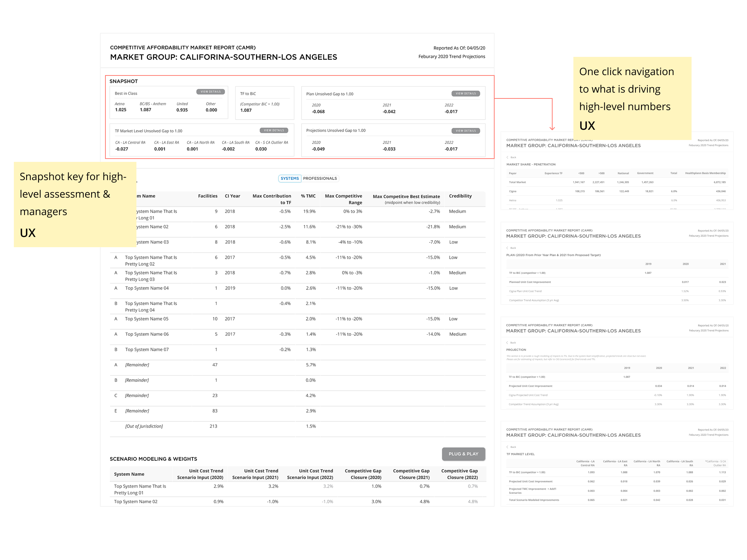This screenshot has height=560, width=747.
Task: Switch to the Professionals tab
Action: click(320, 179)
